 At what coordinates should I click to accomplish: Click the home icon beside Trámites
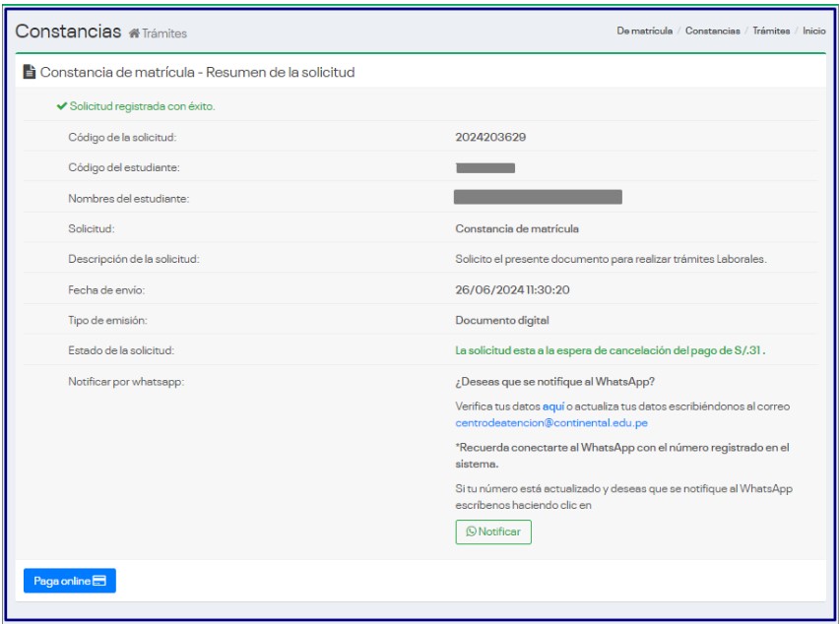click(134, 33)
